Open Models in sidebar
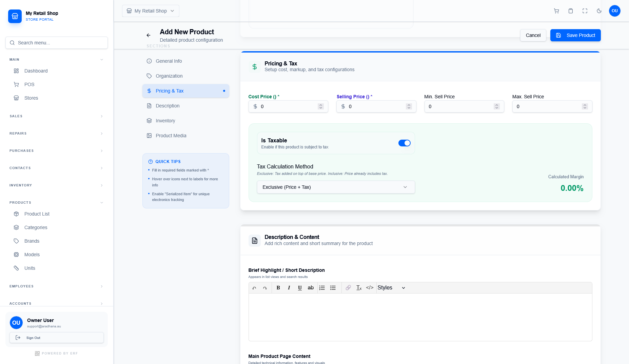The image size is (629, 364). tap(57, 255)
